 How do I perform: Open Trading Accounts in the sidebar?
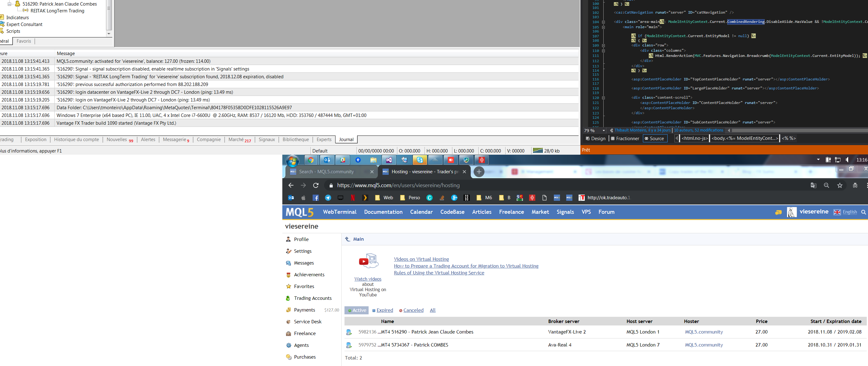(312, 298)
